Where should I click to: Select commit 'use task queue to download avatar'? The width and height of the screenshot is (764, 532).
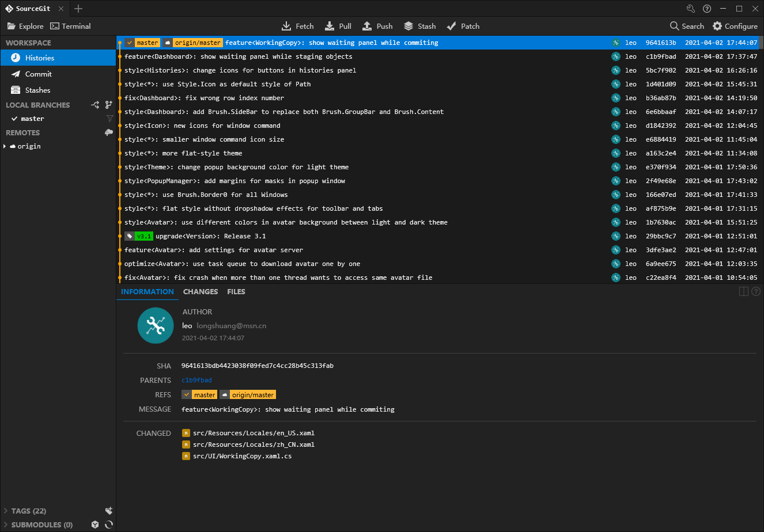click(x=439, y=264)
